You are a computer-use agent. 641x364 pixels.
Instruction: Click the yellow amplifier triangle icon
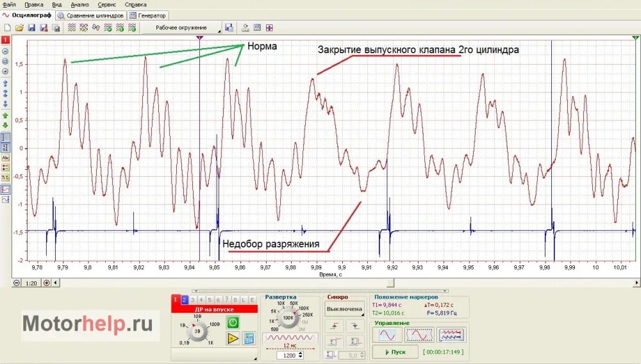click(x=233, y=338)
